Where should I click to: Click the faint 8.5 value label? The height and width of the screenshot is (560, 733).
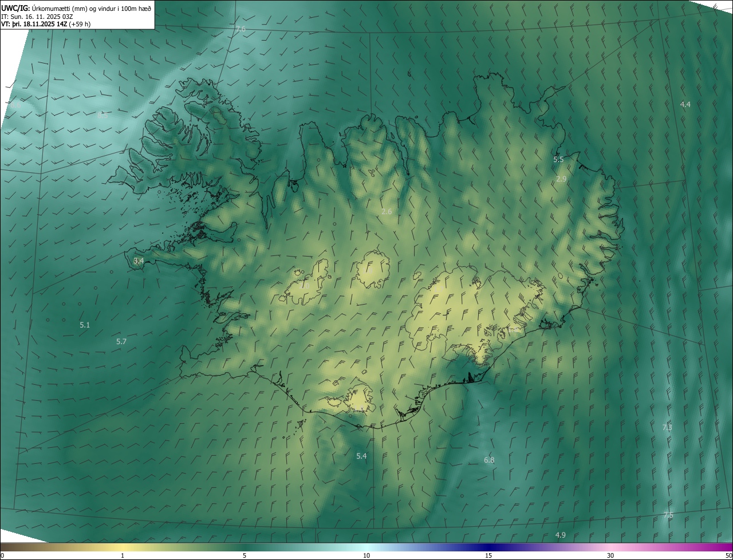103,115
